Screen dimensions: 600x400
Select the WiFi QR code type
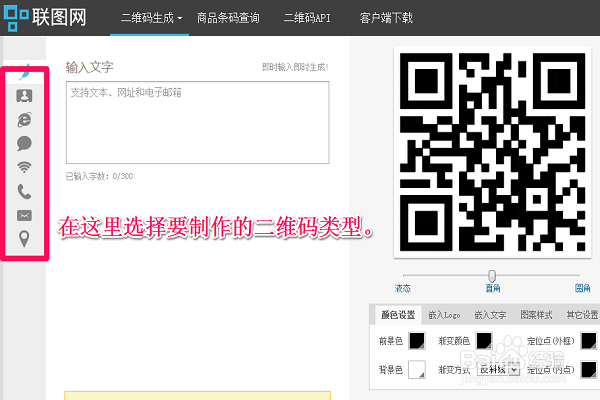pos(24,167)
